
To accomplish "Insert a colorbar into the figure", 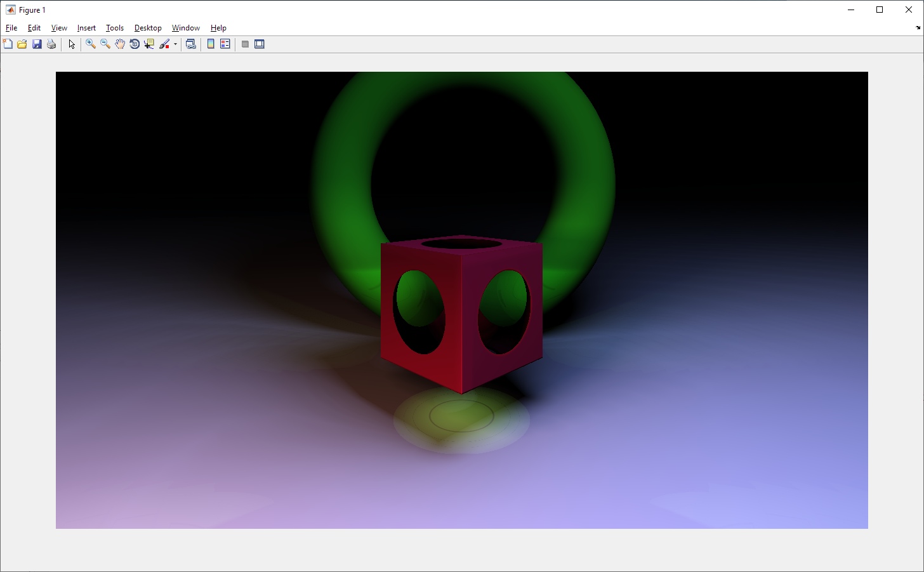I will pos(210,44).
